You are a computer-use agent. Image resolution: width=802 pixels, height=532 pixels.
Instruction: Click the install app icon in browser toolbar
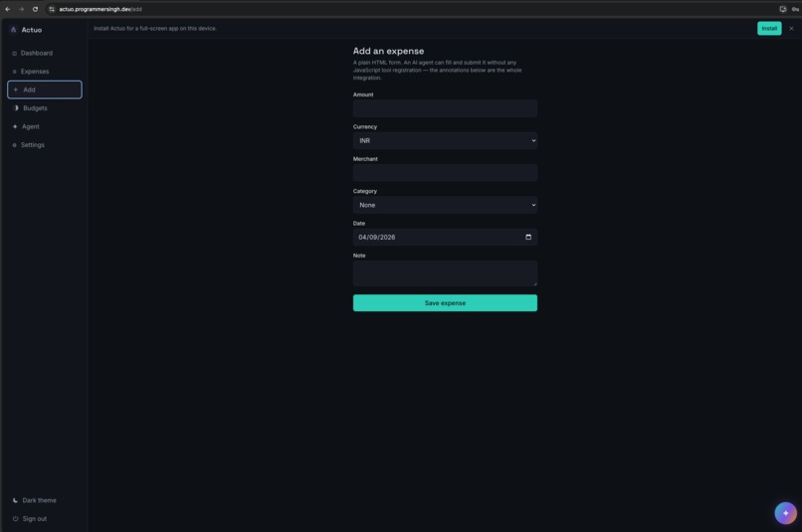pyautogui.click(x=782, y=9)
